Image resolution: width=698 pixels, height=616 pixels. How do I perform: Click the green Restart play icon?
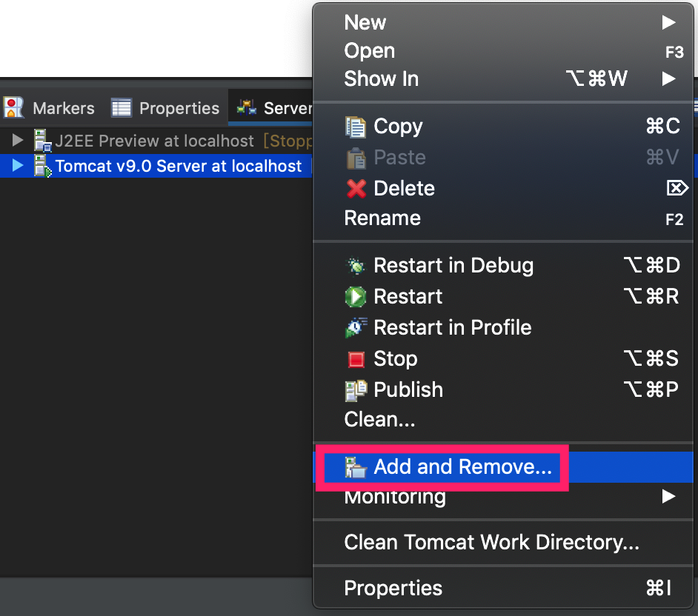click(x=356, y=297)
